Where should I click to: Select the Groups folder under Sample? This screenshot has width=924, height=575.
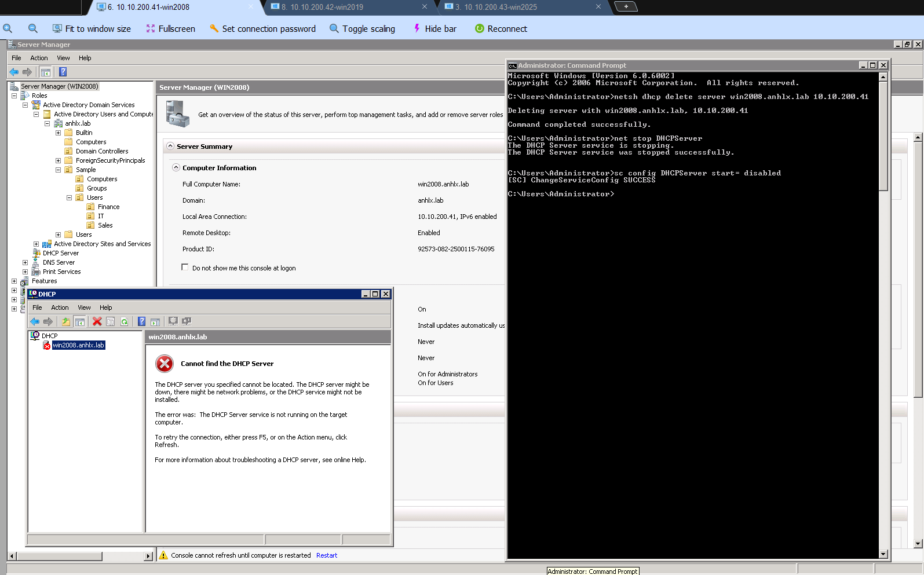(x=97, y=188)
